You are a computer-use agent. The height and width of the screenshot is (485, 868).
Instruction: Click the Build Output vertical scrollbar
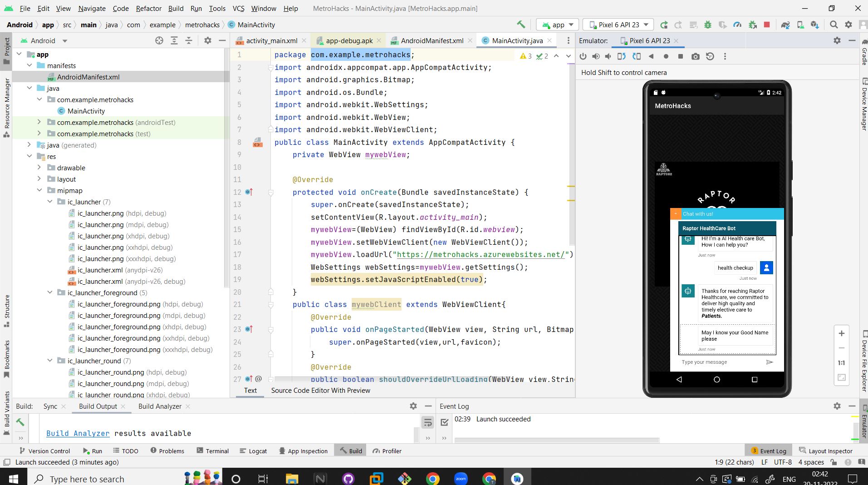tap(416, 434)
